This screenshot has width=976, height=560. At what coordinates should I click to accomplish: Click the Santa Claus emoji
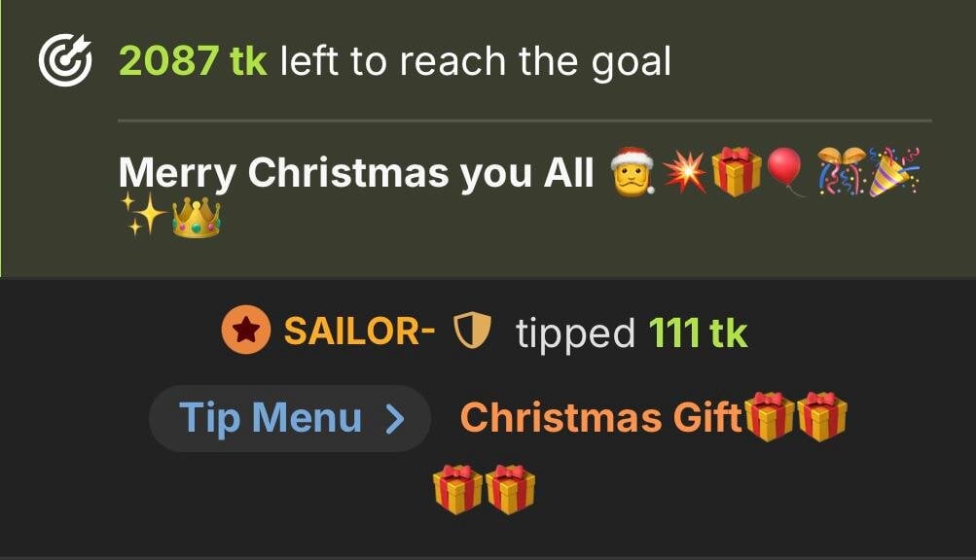coord(633,172)
